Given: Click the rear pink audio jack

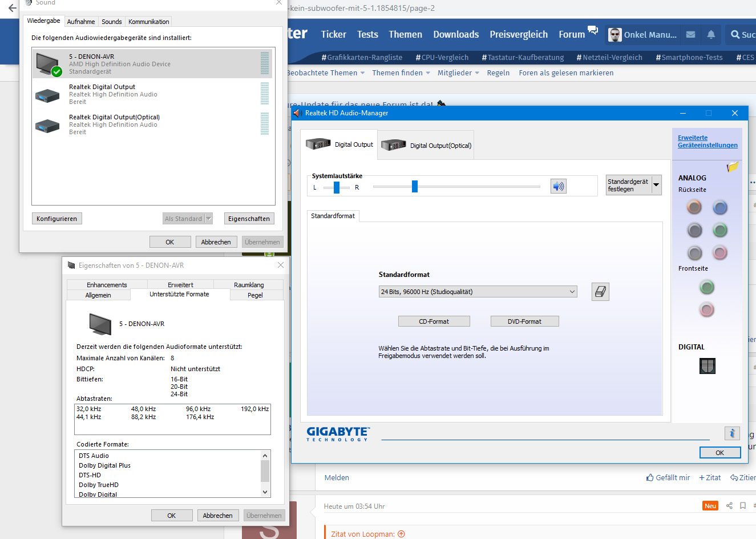Looking at the screenshot, I should click(x=720, y=252).
